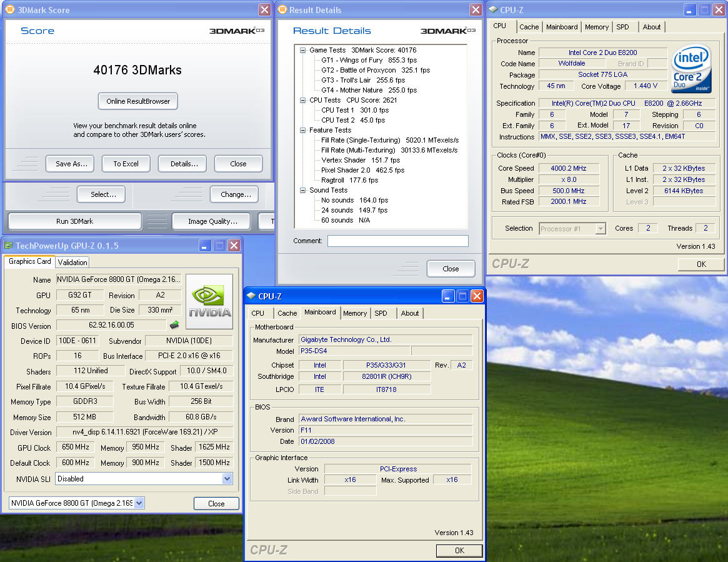Click the Mainboard CPU-Z window title icon

[x=251, y=296]
